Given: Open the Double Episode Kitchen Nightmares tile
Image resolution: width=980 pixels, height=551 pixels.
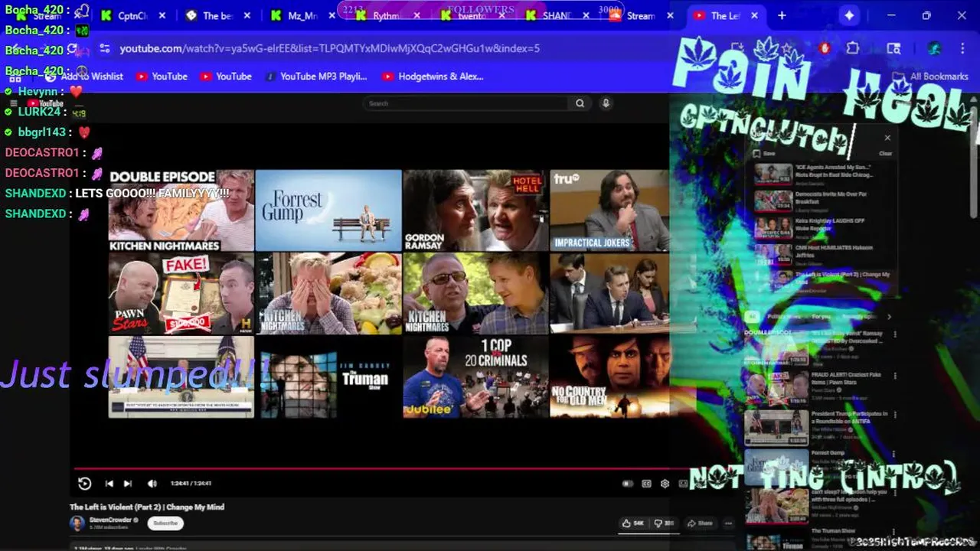Looking at the screenshot, I should coord(181,210).
